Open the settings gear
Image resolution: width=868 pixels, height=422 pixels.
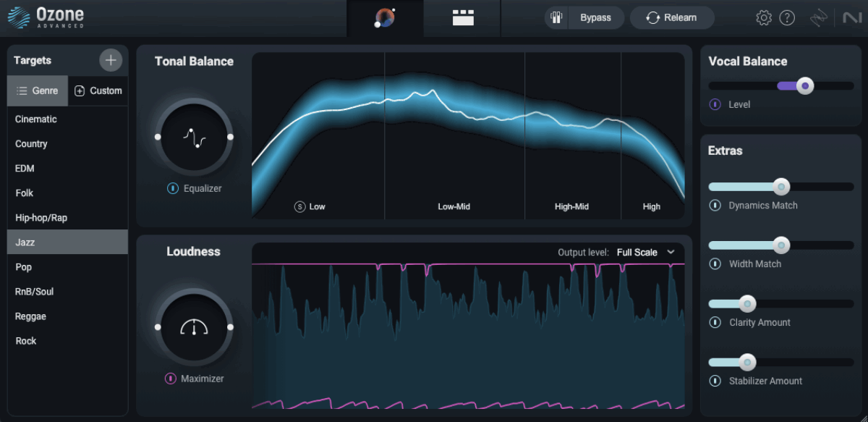(764, 18)
